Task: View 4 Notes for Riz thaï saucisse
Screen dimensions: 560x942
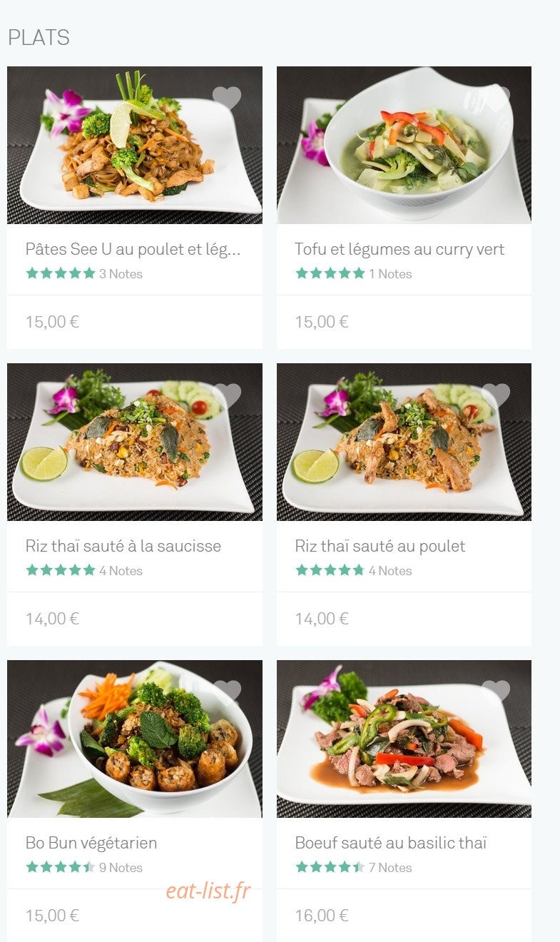Action: [121, 571]
